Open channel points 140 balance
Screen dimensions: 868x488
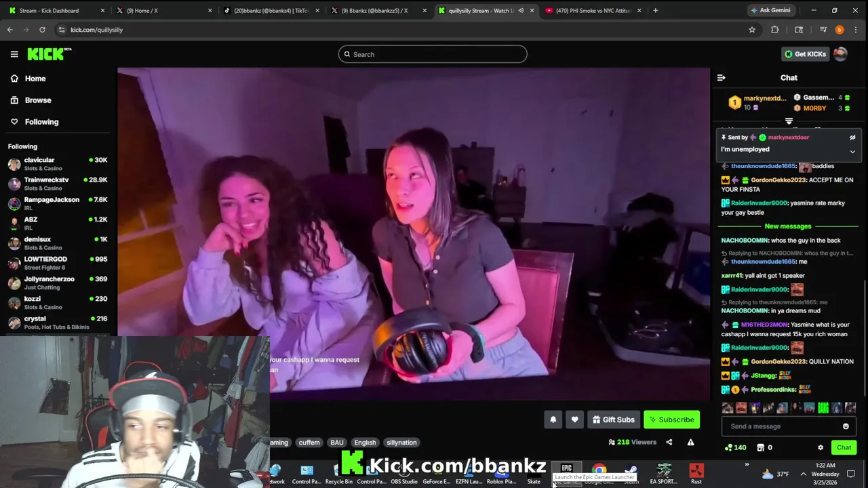coord(736,447)
